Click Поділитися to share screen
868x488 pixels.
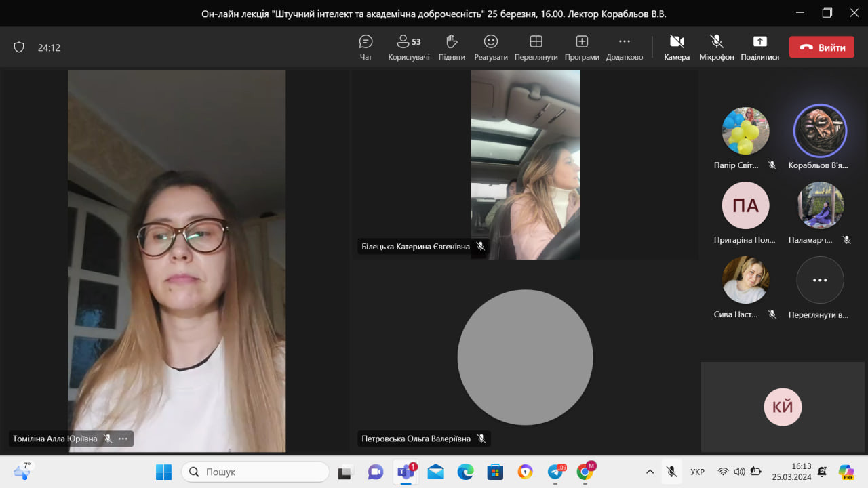pos(760,47)
